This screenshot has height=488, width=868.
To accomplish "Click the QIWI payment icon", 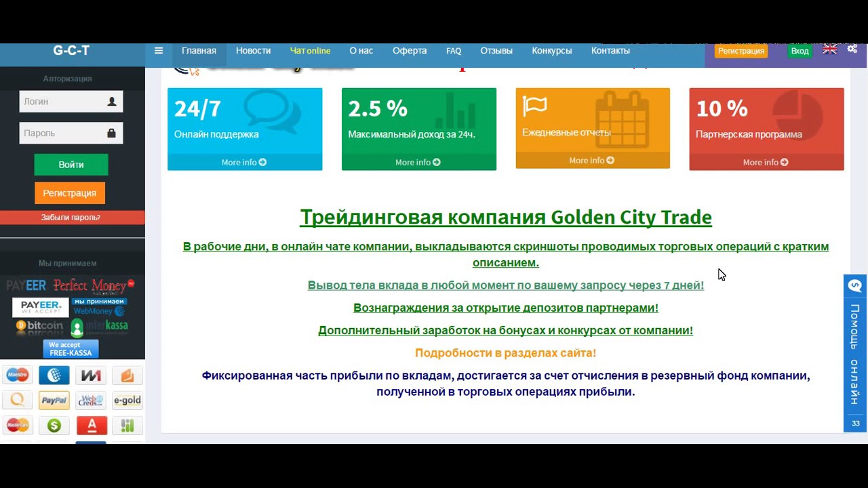I will click(x=18, y=401).
